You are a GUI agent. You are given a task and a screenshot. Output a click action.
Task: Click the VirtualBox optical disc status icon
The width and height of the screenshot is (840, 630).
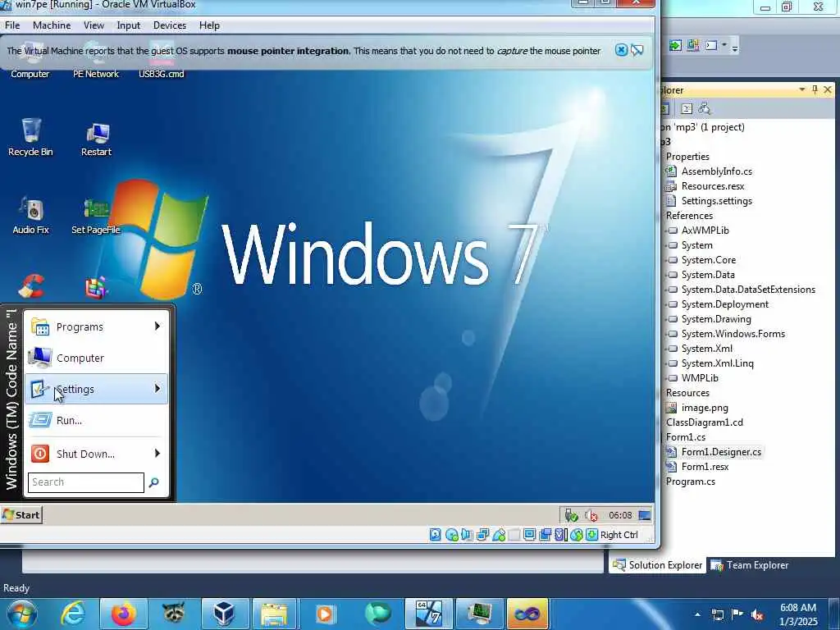(452, 535)
